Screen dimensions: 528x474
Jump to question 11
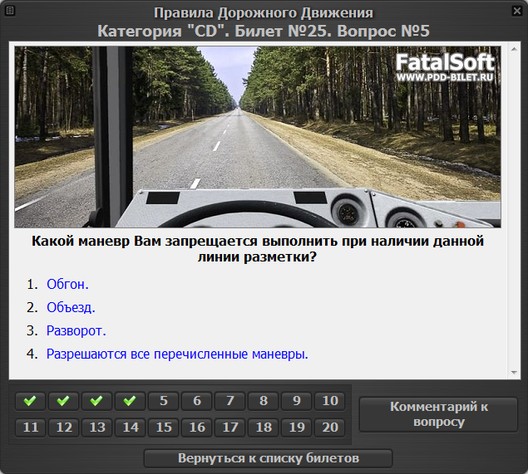[x=30, y=428]
